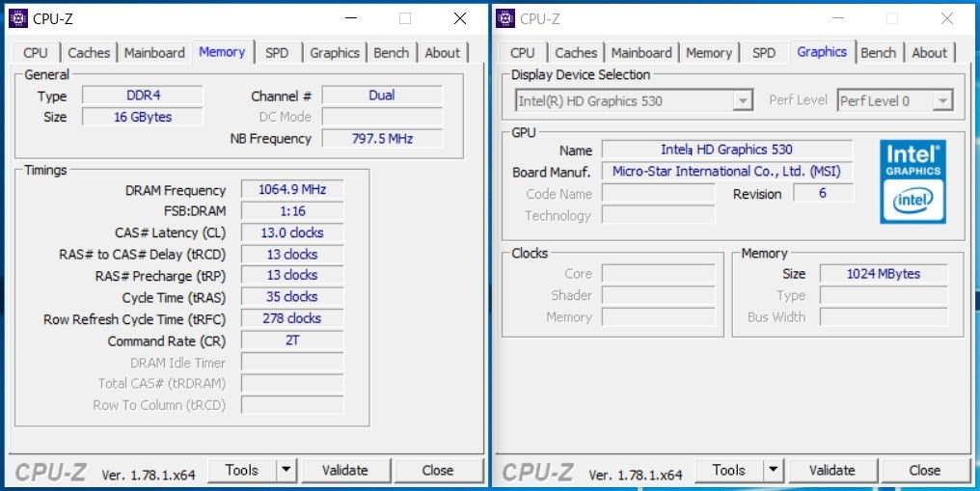The image size is (980, 491).
Task: Switch to Mainboard tab in right window
Action: coord(641,53)
